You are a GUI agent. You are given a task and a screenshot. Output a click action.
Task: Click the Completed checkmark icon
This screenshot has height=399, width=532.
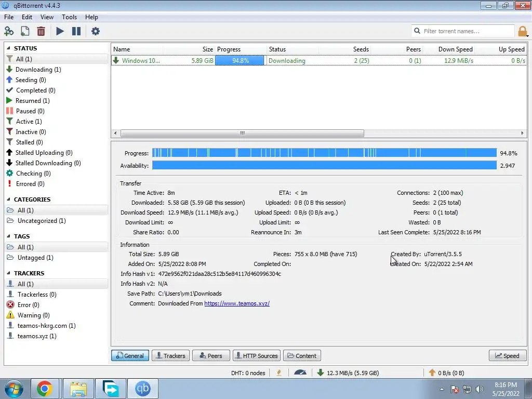click(9, 90)
